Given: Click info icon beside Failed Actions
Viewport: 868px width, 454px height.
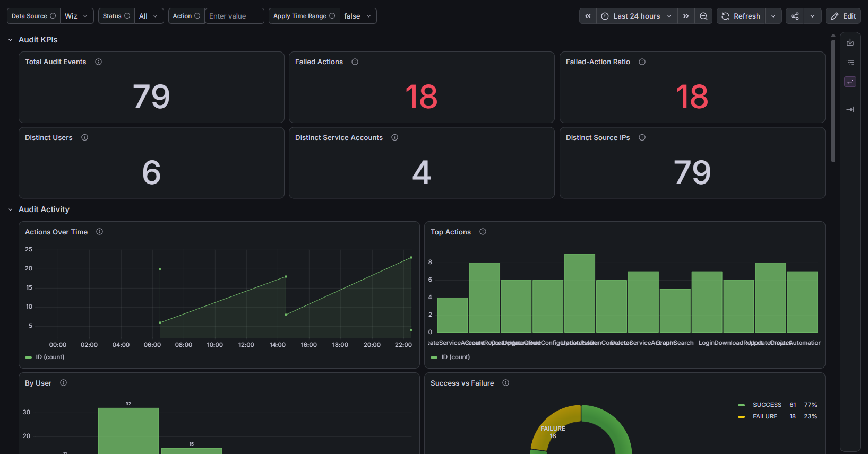Looking at the screenshot, I should click(355, 62).
